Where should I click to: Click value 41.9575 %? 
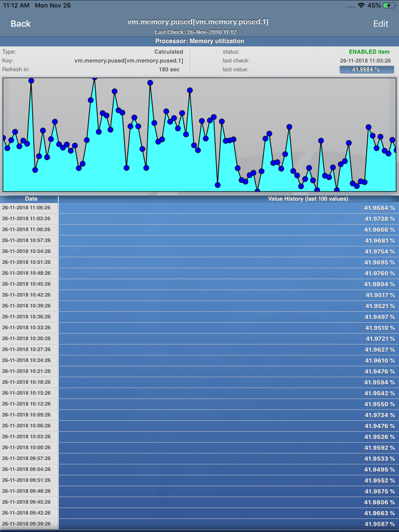(380, 491)
